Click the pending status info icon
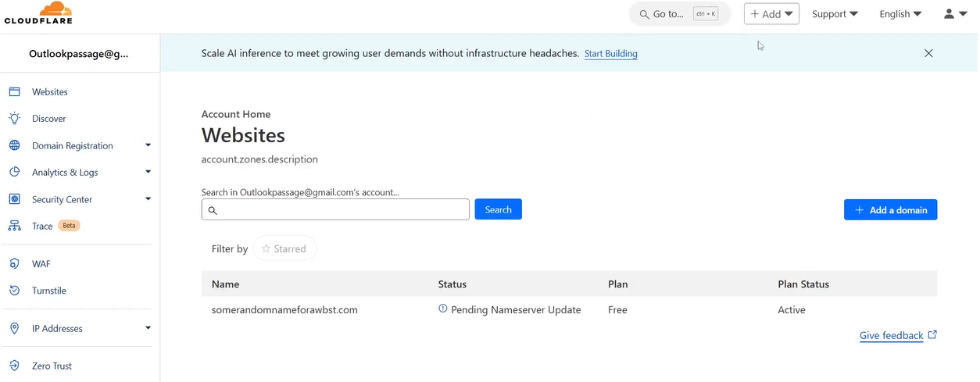Image resolution: width=980 pixels, height=382 pixels. click(443, 309)
